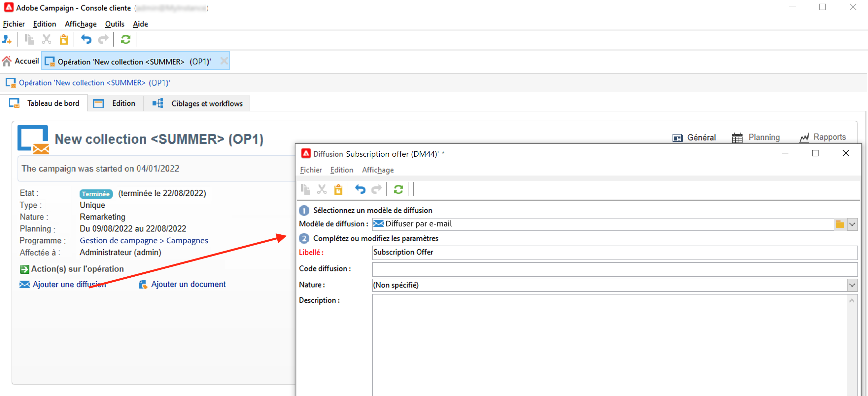Open Gestion de campagne > Campagnes link
The width and height of the screenshot is (868, 396).
click(x=144, y=241)
